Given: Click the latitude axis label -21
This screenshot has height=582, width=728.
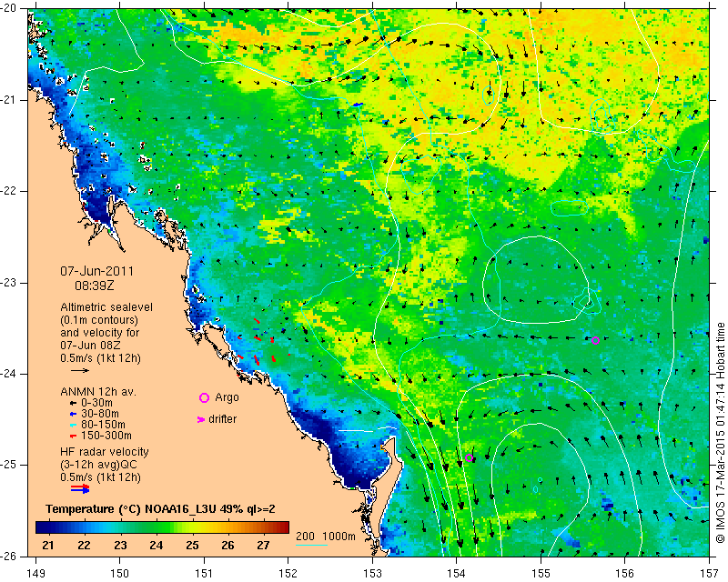Looking at the screenshot, I should click(8, 100).
